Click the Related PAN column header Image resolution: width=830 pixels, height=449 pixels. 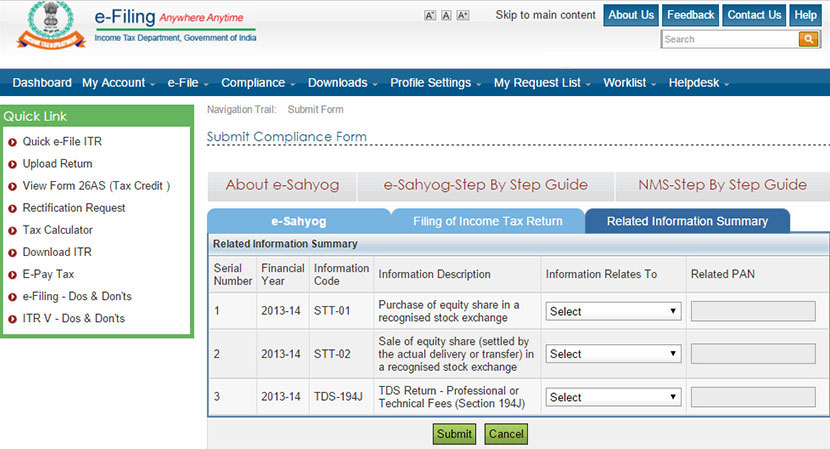(x=723, y=274)
